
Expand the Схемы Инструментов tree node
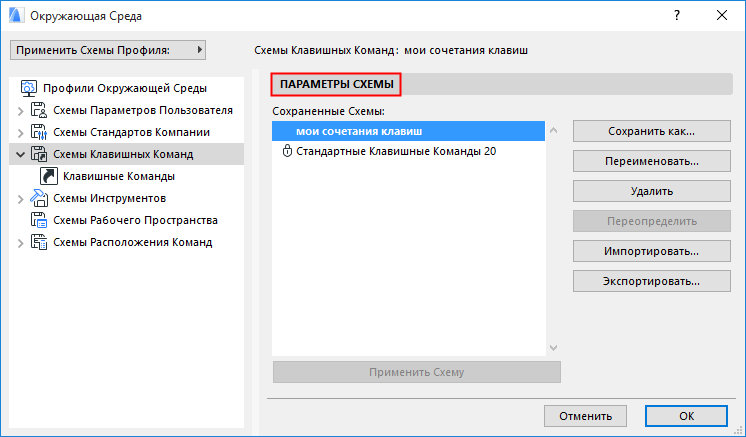[20, 198]
